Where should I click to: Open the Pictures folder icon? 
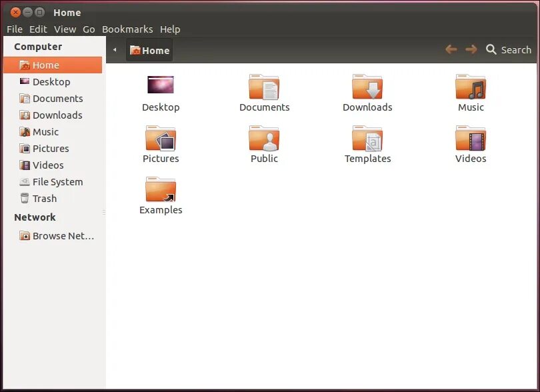coord(161,139)
